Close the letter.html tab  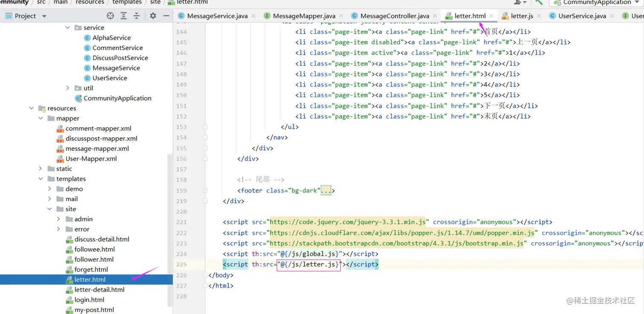coord(492,16)
